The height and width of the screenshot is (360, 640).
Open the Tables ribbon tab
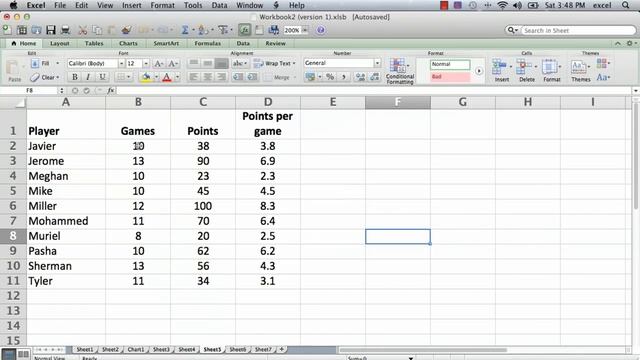[x=94, y=43]
